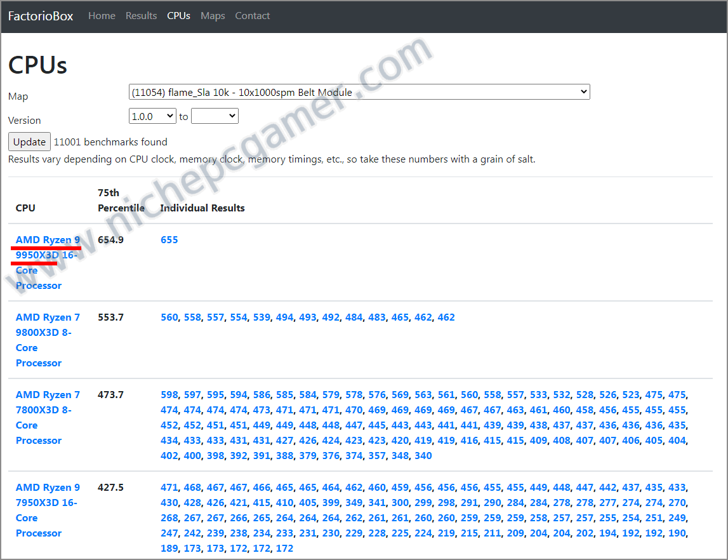Screen dimensions: 728x560
Task: Open the 483 result in 9800X3D row
Action: click(x=377, y=317)
